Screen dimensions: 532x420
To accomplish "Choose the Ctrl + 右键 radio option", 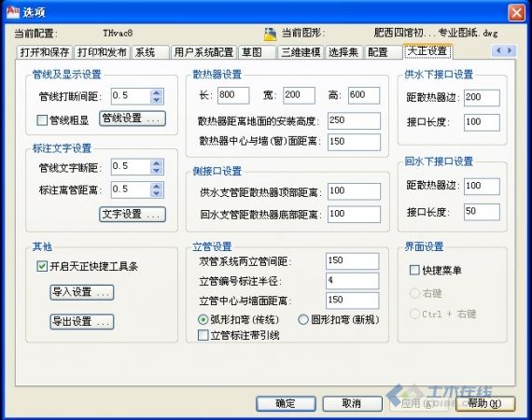I will [x=414, y=314].
